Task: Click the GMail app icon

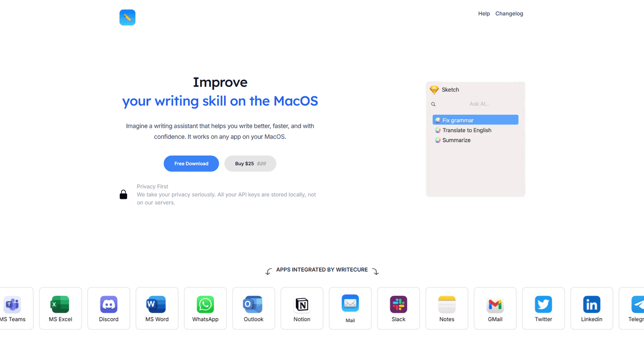Action: pyautogui.click(x=495, y=305)
